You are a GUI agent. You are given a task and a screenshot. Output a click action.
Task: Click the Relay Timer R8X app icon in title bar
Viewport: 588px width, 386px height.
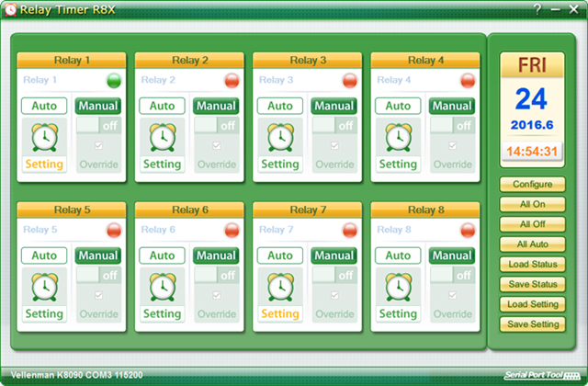pyautogui.click(x=10, y=9)
